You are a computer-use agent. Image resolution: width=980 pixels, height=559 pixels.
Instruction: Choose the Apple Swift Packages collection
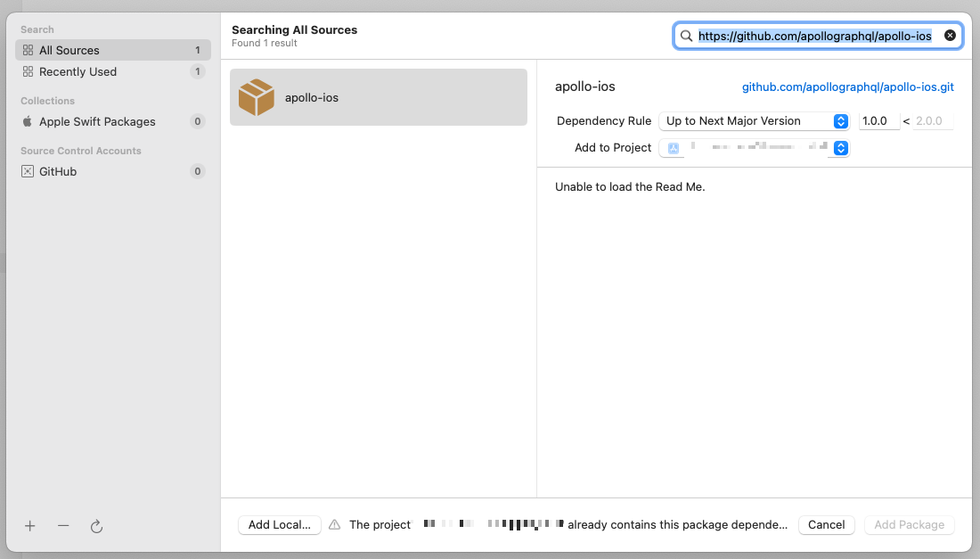(112, 121)
